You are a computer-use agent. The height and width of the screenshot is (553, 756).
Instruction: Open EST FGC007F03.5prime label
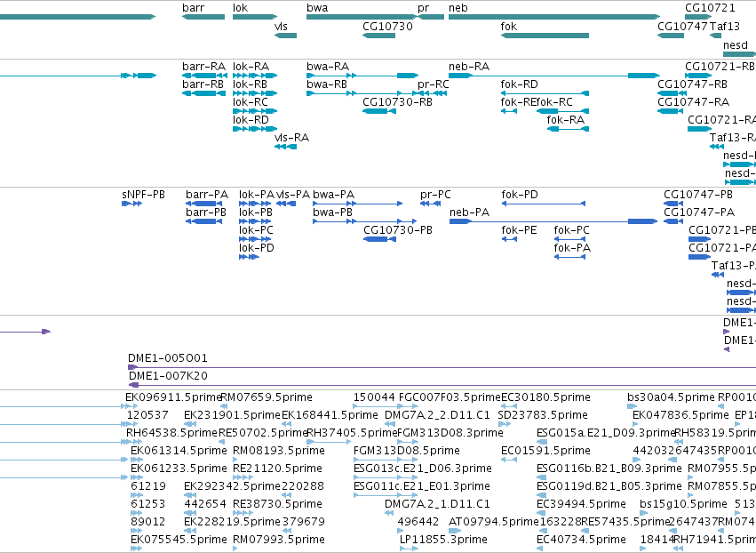[450, 397]
